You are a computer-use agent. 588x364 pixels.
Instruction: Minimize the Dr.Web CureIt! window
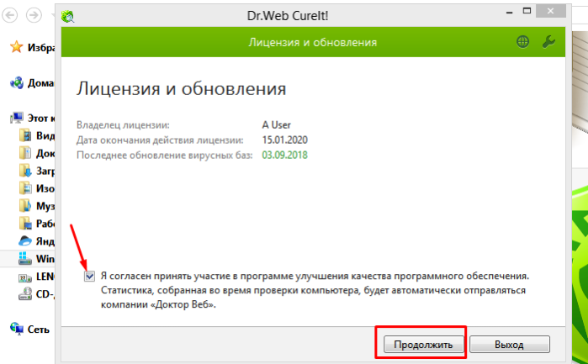(509, 13)
